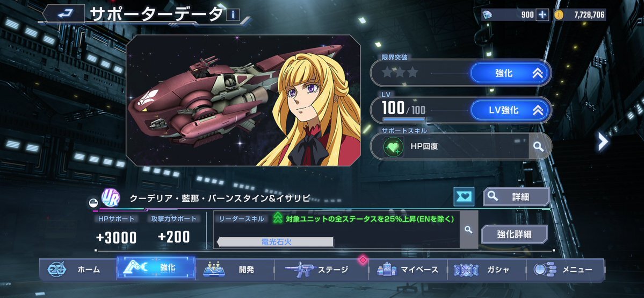Click the leader skill magnifier icon
Viewport: 644px width, 298px height.
pyautogui.click(x=468, y=230)
